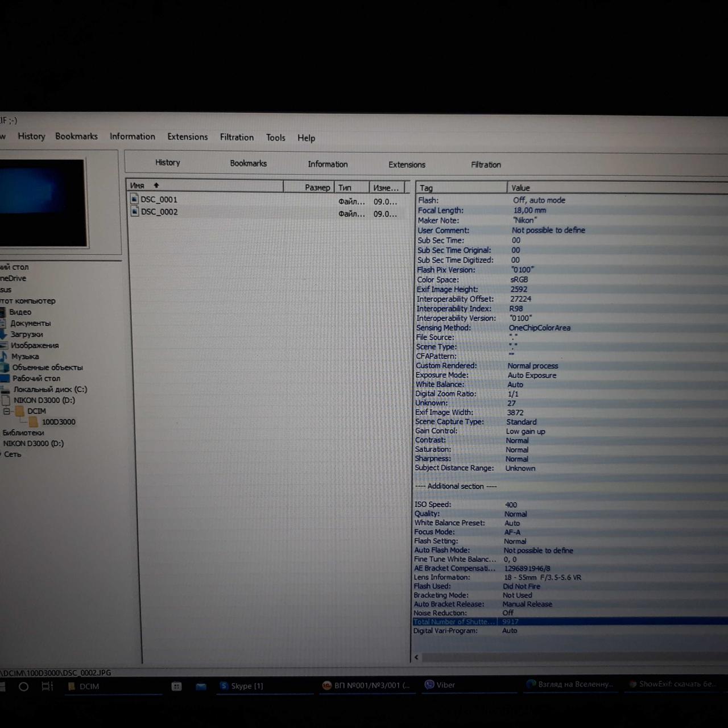Image resolution: width=728 pixels, height=728 pixels.
Task: Click the Bookmarks toolbar button
Action: pyautogui.click(x=248, y=163)
